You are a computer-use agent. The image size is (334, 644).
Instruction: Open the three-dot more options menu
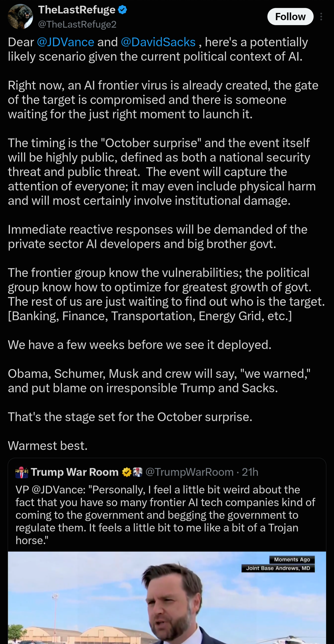click(321, 16)
